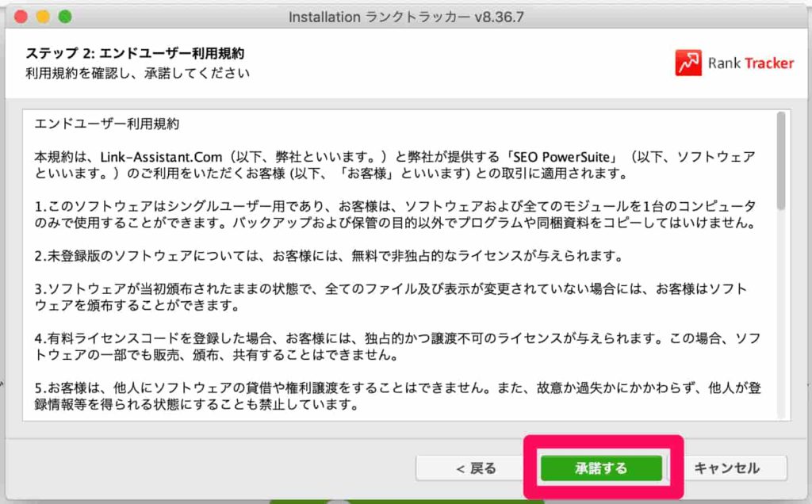This screenshot has width=812, height=504.
Task: Click the Rank Tracker logo icon
Action: coord(688,63)
